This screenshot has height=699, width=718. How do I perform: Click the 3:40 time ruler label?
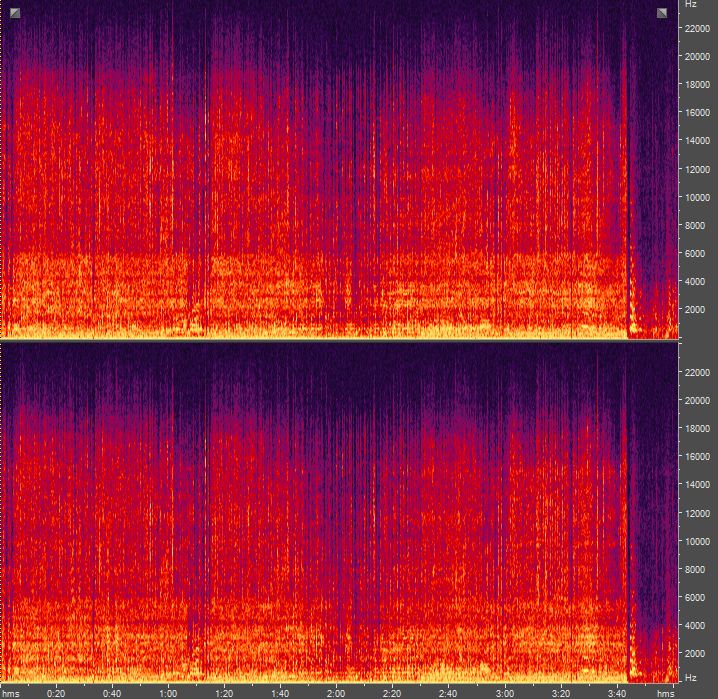tap(617, 693)
